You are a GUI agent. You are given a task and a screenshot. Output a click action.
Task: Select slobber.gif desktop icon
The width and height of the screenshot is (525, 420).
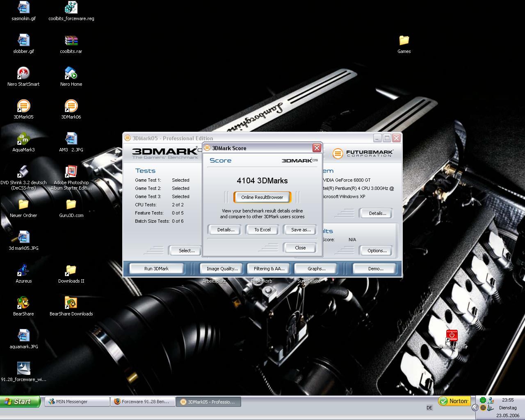pos(23,44)
